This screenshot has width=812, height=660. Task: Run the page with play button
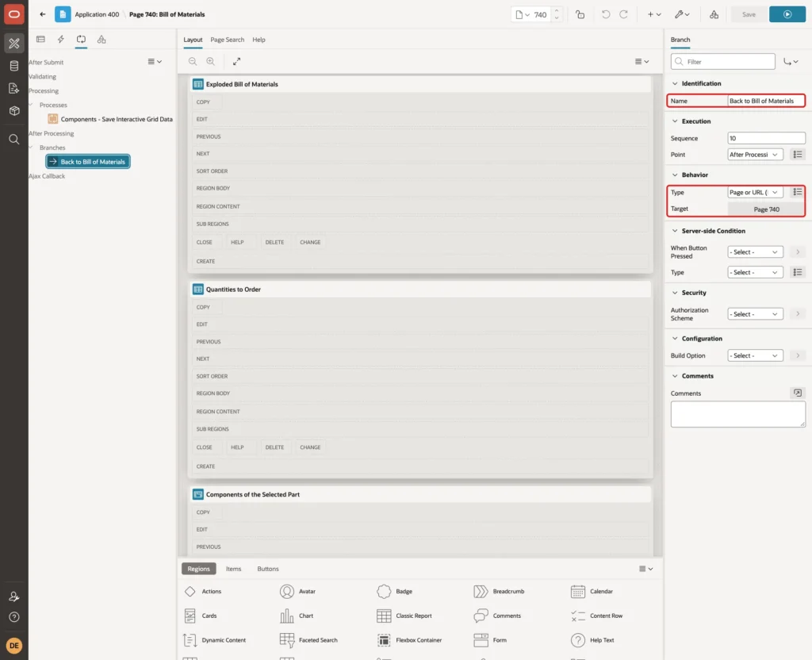coord(787,14)
